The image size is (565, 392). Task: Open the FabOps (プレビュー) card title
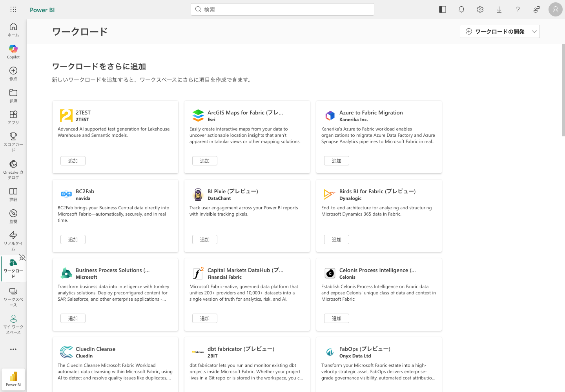365,349
